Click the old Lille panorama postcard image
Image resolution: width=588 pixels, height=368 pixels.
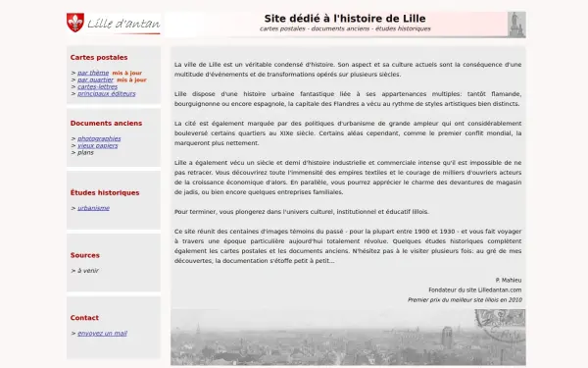point(348,338)
